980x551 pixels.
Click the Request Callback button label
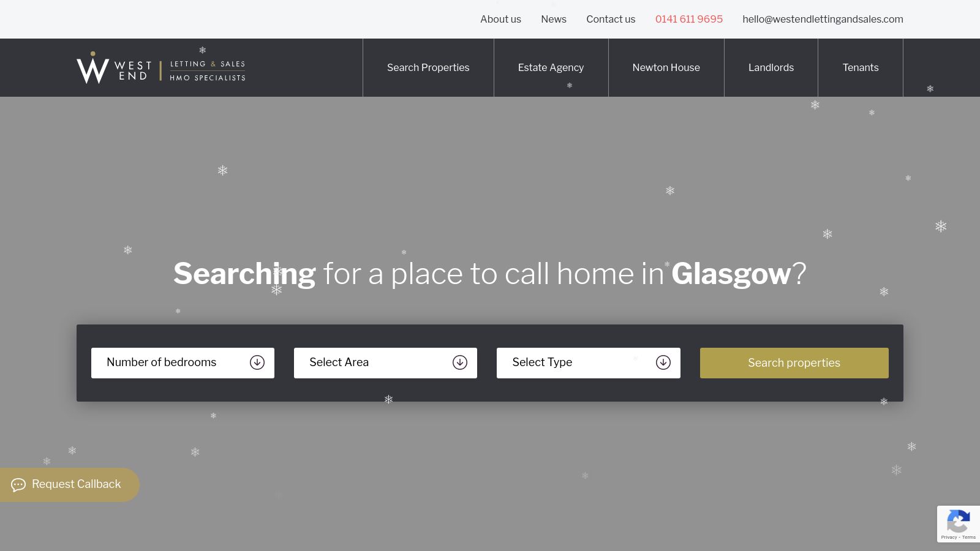(x=77, y=484)
